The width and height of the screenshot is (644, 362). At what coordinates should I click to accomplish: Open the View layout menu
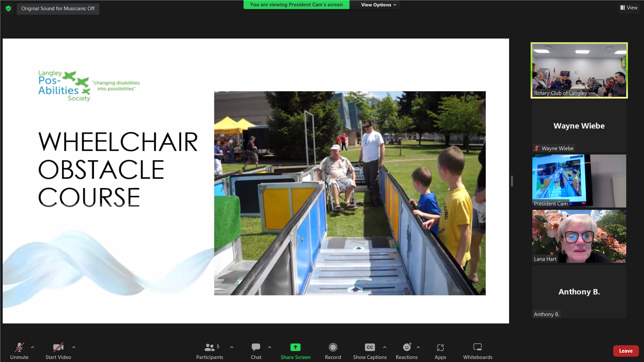[x=629, y=8]
